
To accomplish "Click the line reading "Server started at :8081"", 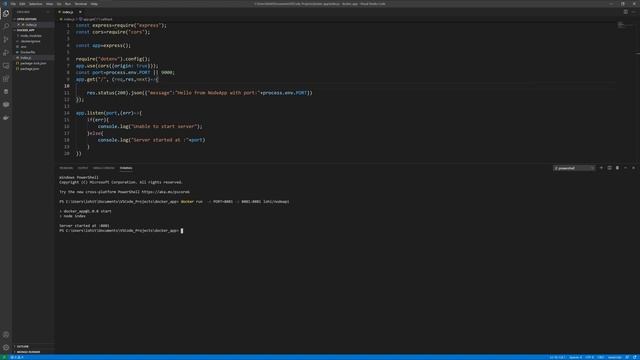I will (x=84, y=226).
